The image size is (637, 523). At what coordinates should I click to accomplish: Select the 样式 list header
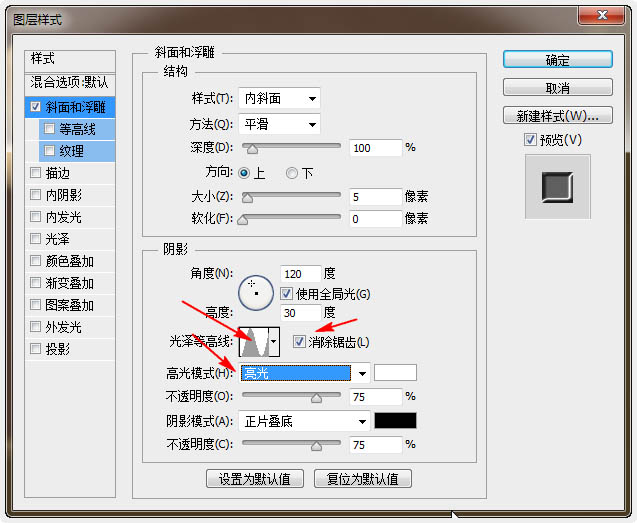click(70, 60)
